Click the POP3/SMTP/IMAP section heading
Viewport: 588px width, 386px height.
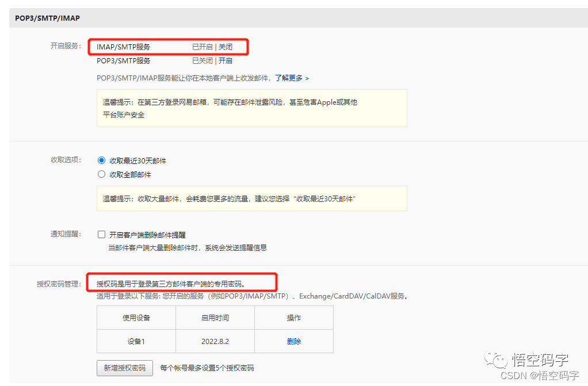click(x=47, y=18)
